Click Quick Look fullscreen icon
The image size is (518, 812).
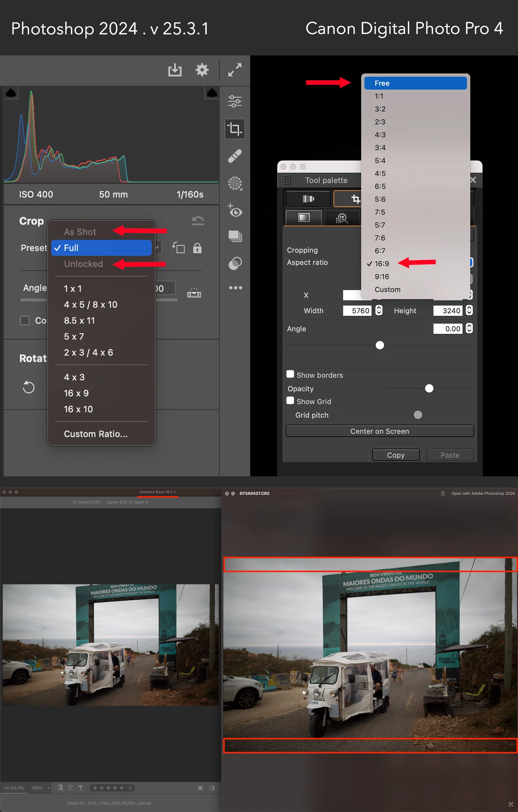511,804
